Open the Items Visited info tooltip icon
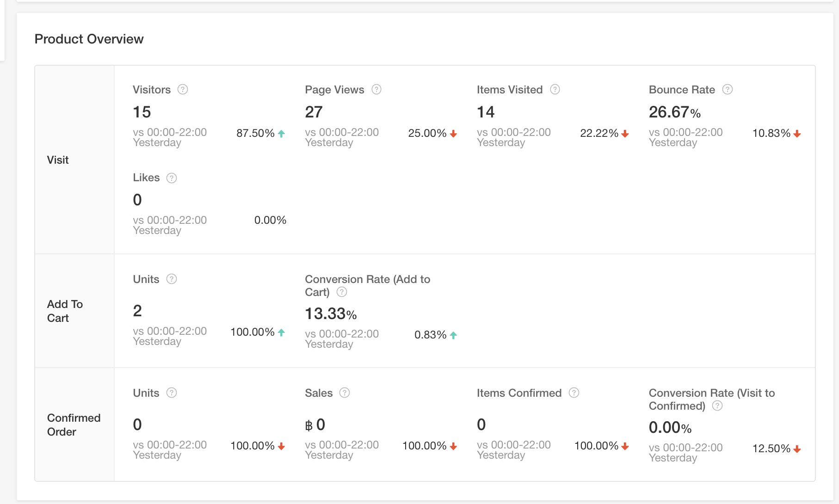839x504 pixels. pos(555,90)
